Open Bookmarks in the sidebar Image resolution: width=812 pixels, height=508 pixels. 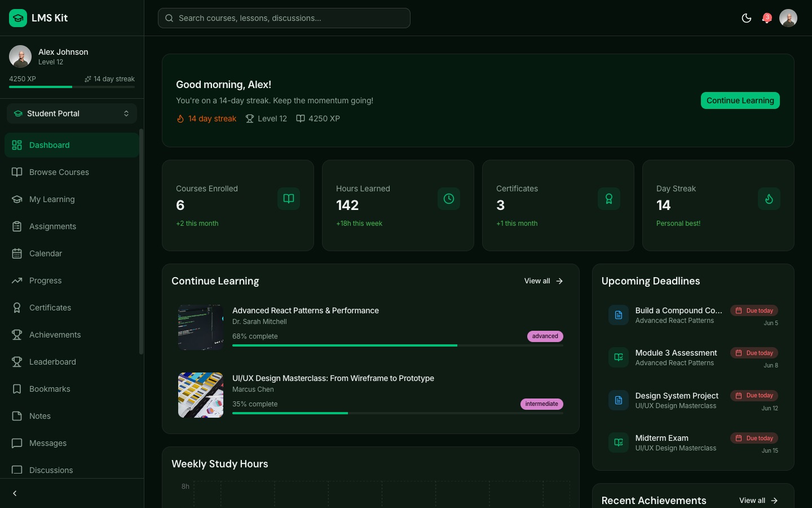pos(72,389)
